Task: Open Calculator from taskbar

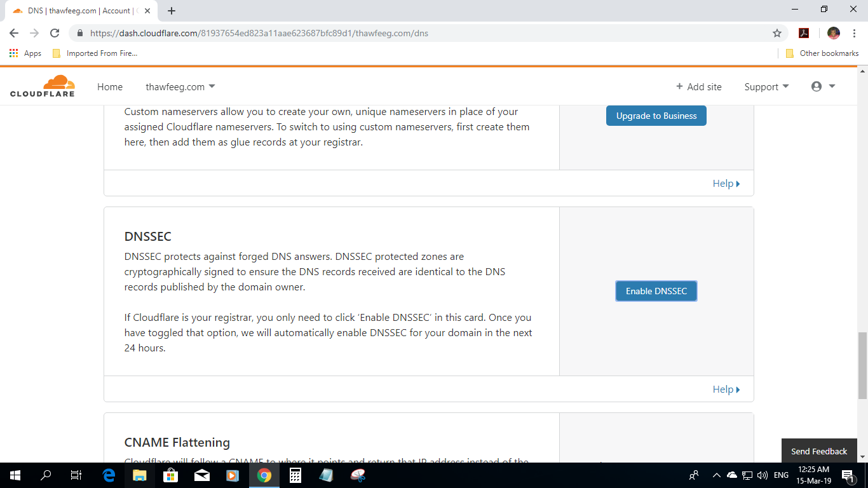Action: coord(295,475)
